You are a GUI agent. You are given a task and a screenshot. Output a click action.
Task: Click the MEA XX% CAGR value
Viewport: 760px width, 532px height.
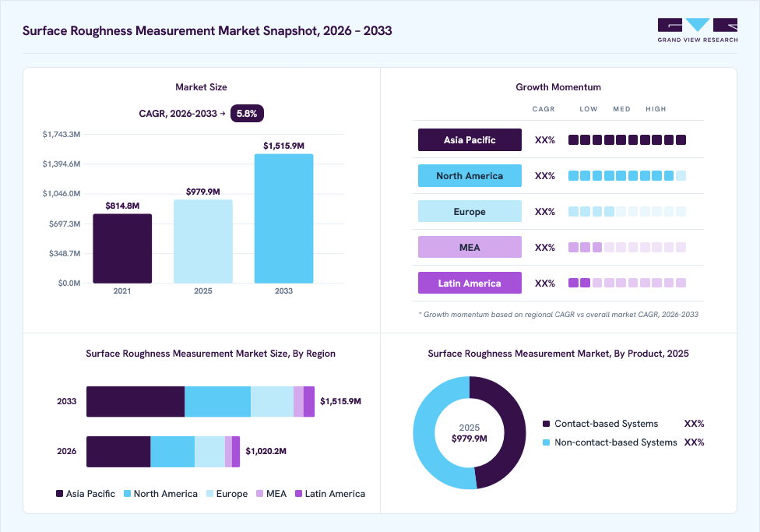545,248
